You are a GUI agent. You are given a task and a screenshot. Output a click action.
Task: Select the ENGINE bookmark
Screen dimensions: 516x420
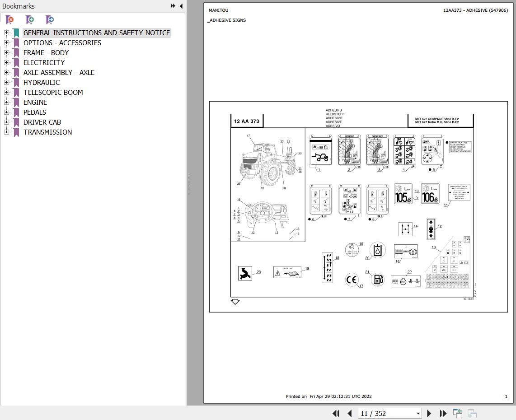pyautogui.click(x=35, y=102)
